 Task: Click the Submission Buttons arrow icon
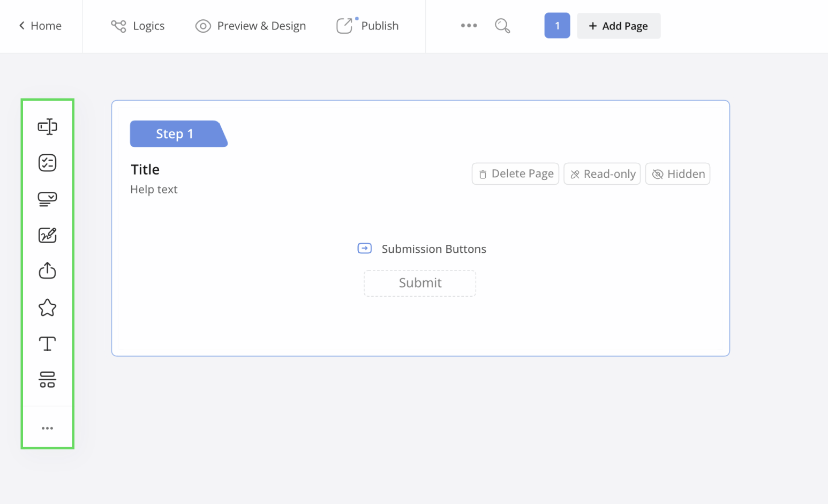[365, 249]
